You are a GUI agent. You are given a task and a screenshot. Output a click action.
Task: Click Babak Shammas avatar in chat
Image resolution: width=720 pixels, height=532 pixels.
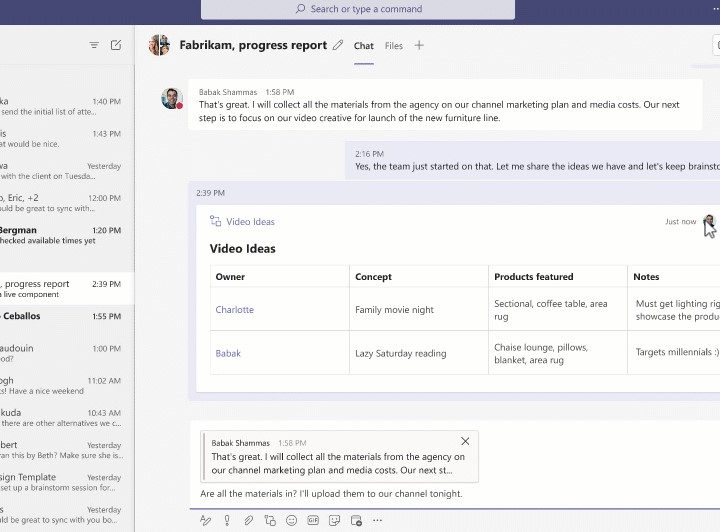click(x=172, y=98)
